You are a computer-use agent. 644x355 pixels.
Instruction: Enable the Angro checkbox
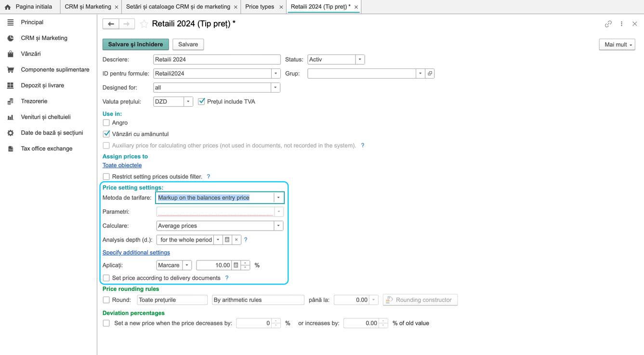click(x=106, y=123)
